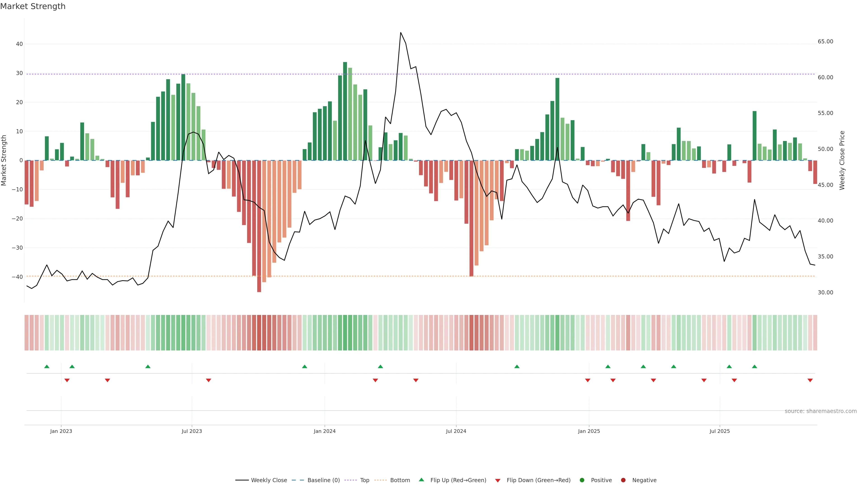Screen dimensions: 868x488
Task: Click the last green flip-up triangle marker
Action: click(x=755, y=366)
